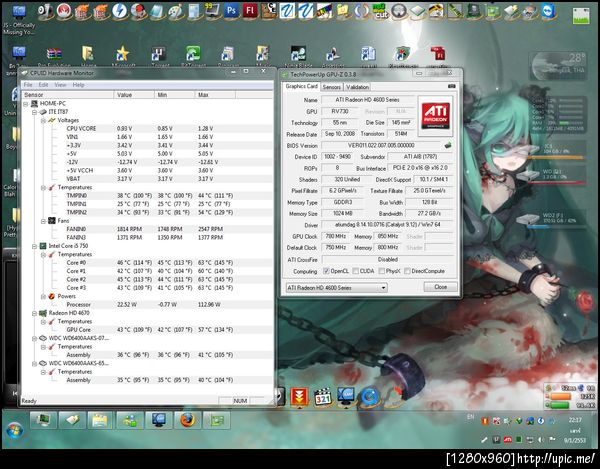Open the folder explorer taskbar button

point(100,420)
